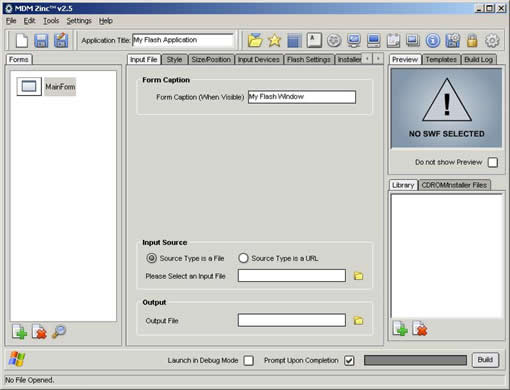Click the NO SWF SELECTED preview image
Viewport: 510px width, 390px height.
click(446, 108)
